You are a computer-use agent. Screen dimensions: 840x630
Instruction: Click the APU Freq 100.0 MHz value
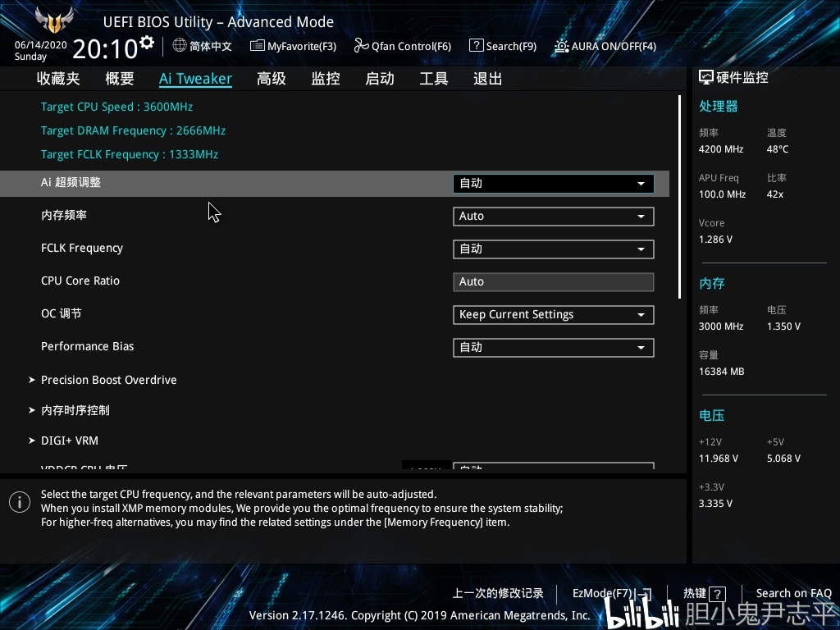coord(722,194)
